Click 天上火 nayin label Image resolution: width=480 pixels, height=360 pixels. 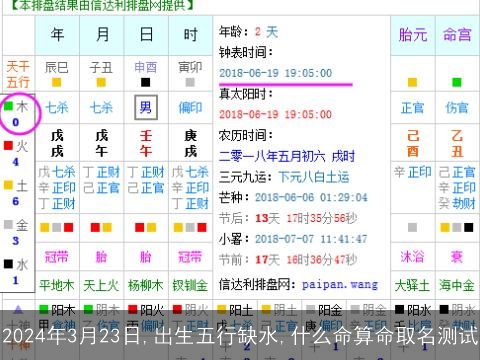point(101,285)
